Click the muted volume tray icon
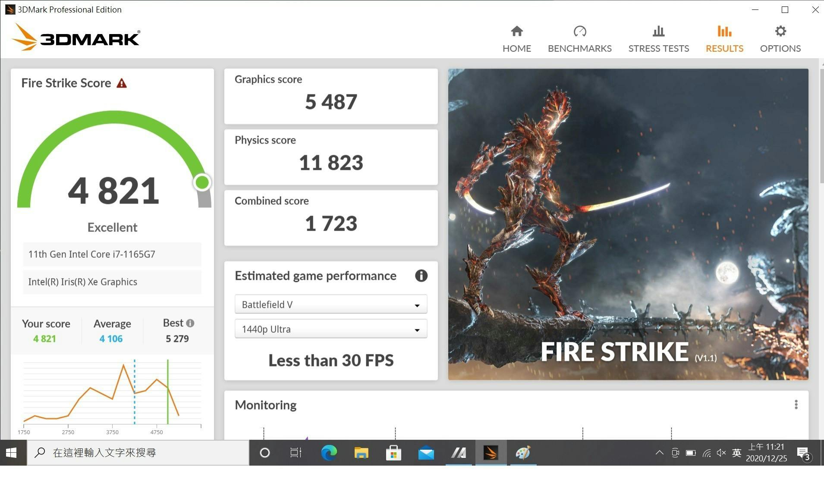 tap(721, 453)
